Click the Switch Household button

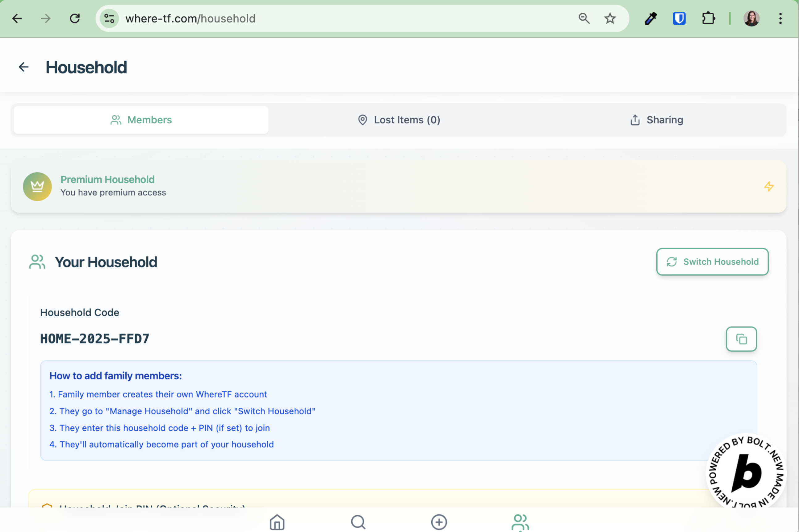[712, 262]
